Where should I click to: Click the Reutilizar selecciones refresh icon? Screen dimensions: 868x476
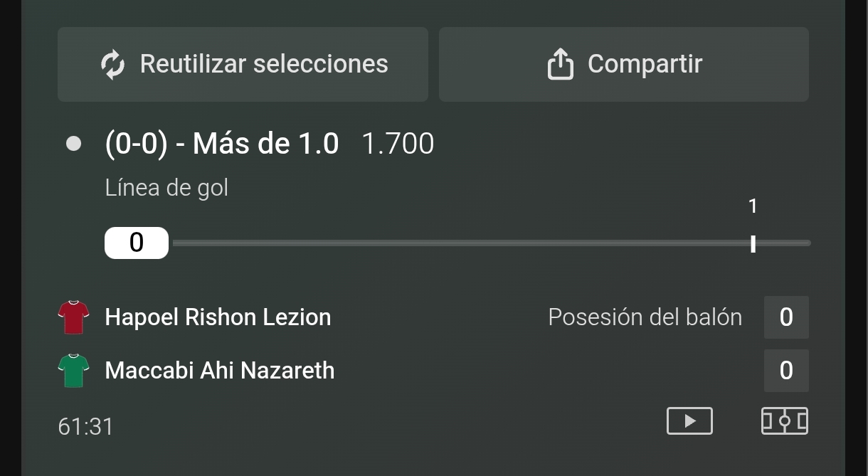[x=113, y=65]
